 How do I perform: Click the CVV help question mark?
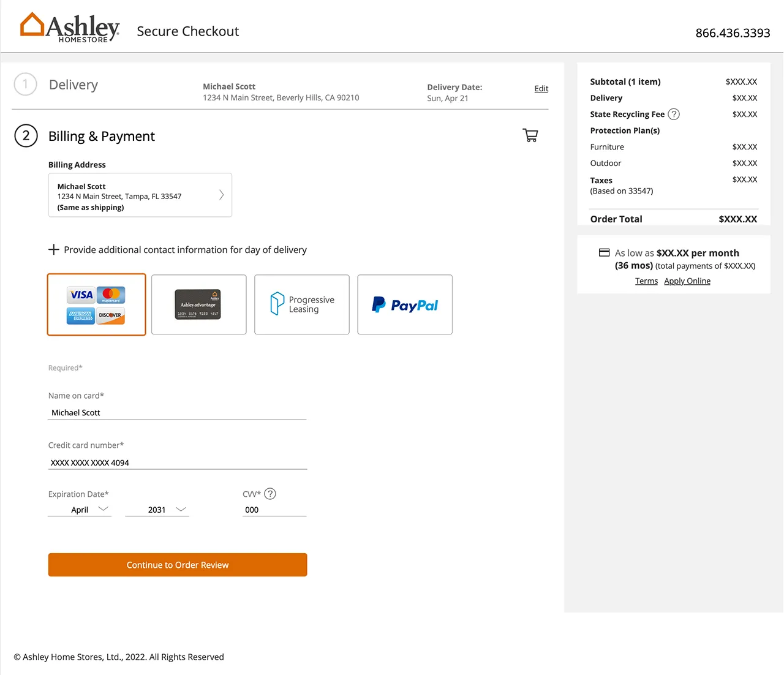pyautogui.click(x=270, y=494)
